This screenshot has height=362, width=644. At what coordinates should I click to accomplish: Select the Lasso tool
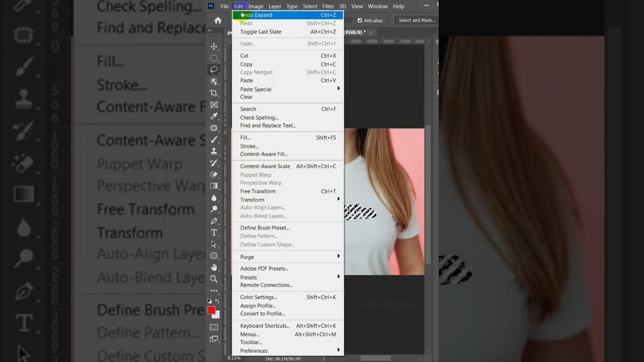[214, 70]
